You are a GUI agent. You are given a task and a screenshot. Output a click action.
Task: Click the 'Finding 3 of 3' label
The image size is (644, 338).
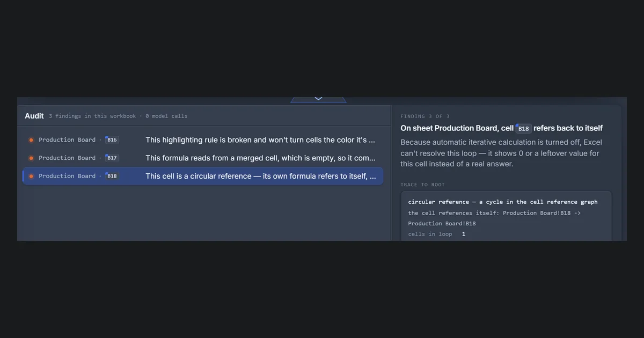[x=425, y=116]
